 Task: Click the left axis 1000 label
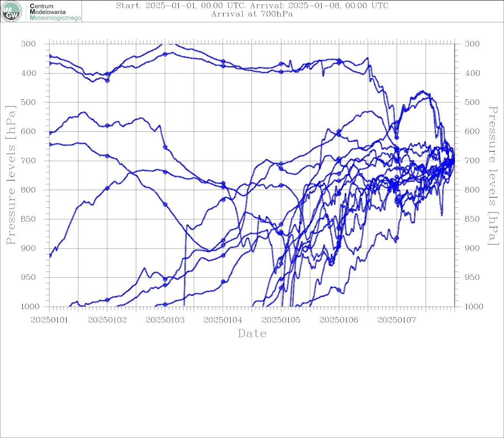[30, 307]
